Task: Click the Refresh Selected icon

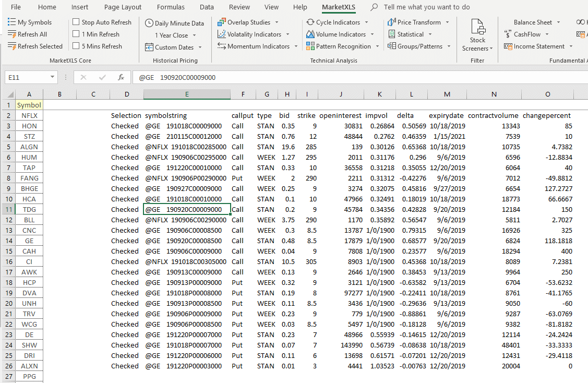Action: (x=11, y=46)
